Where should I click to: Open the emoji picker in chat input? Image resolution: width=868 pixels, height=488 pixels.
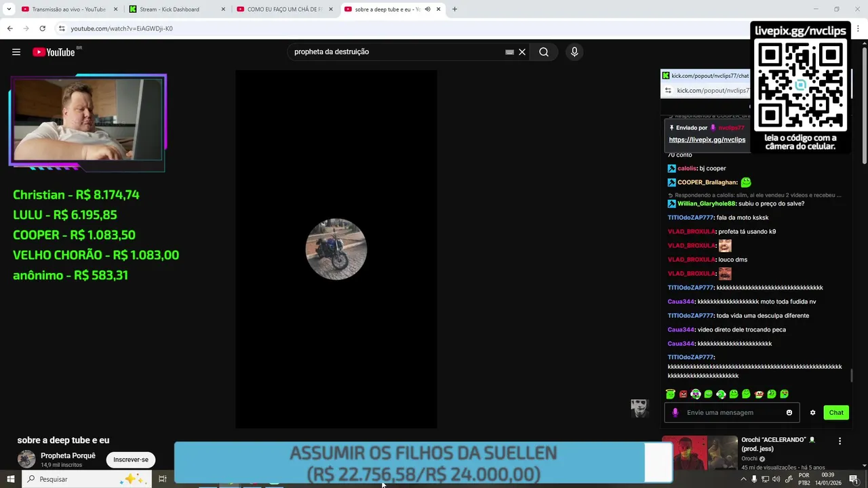[789, 412]
